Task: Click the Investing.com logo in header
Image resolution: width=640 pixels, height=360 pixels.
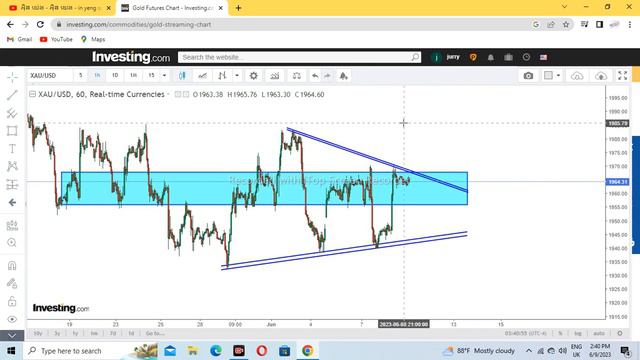Action: pyautogui.click(x=131, y=57)
